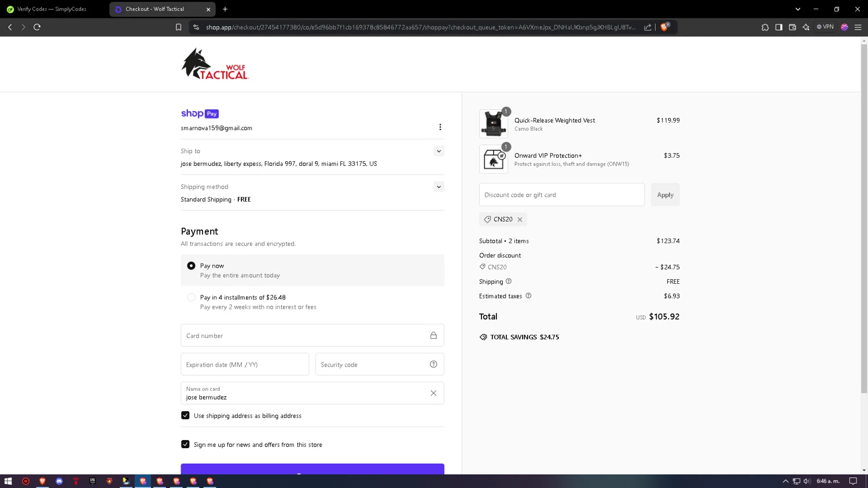Click the Estimated taxes info icon
868x488 pixels.
pyautogui.click(x=528, y=296)
